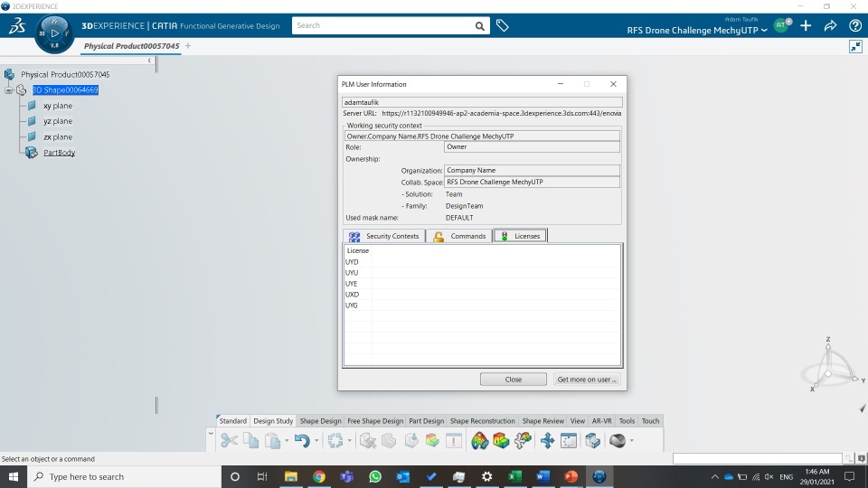This screenshot has height=488, width=868.
Task: Click the grey sphere material icon
Action: pos(618,440)
